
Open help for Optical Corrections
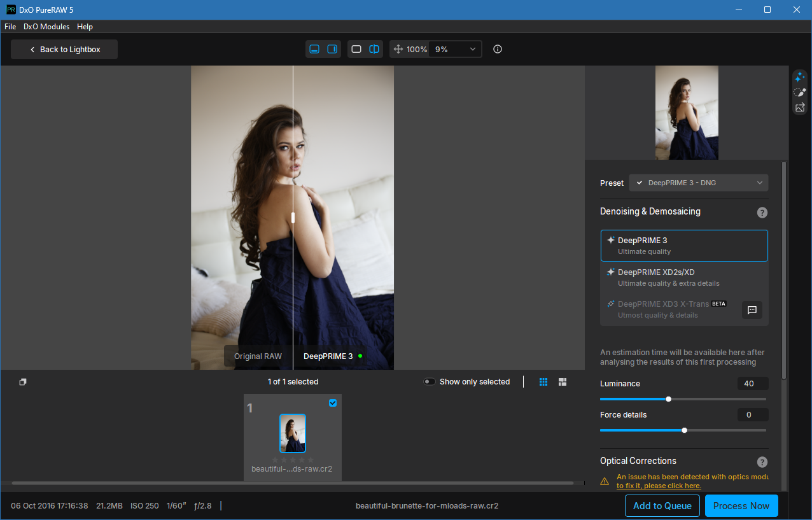click(762, 462)
